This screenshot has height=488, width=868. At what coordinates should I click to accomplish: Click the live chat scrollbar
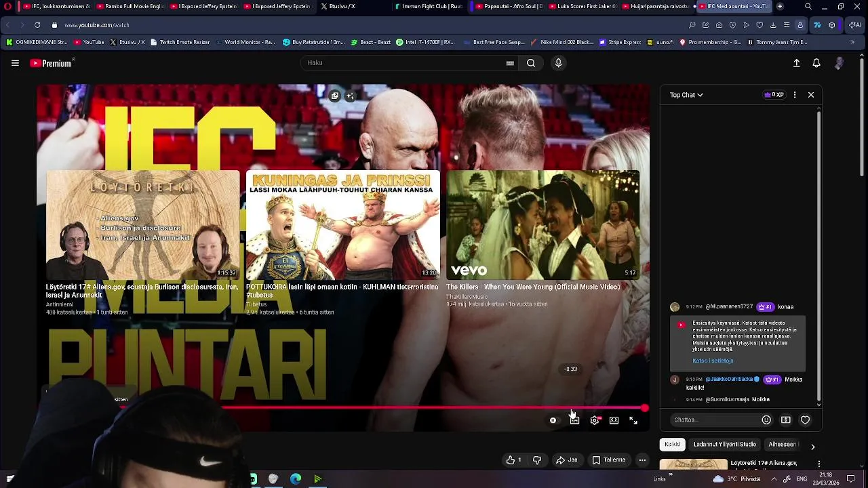point(818,258)
